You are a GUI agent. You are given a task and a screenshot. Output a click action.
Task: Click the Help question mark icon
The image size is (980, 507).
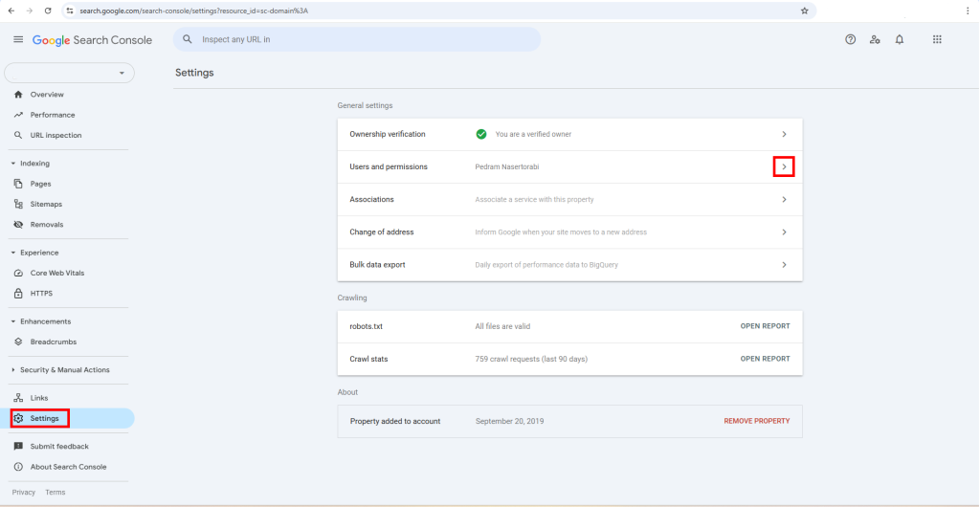point(850,39)
